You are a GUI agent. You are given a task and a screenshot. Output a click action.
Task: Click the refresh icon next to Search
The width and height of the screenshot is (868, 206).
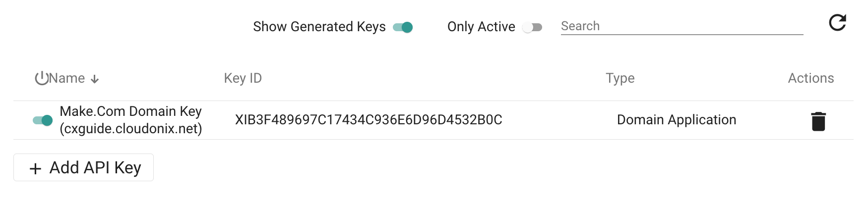coord(837,23)
